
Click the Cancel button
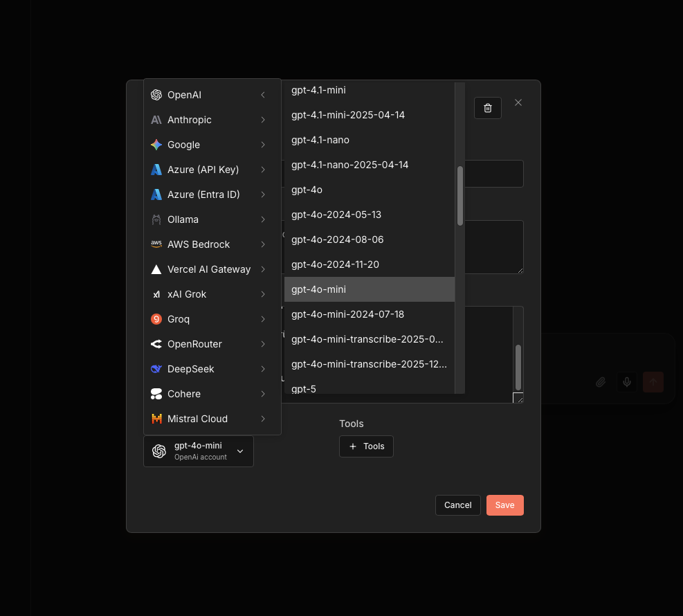click(457, 505)
